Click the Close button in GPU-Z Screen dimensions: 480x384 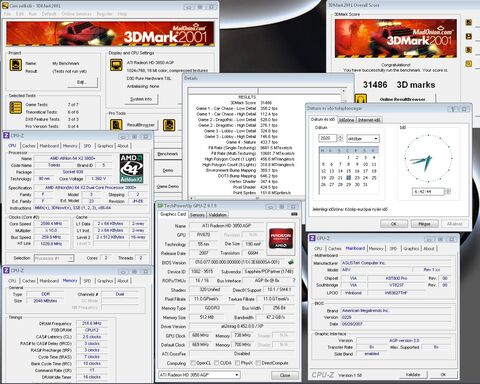click(285, 375)
